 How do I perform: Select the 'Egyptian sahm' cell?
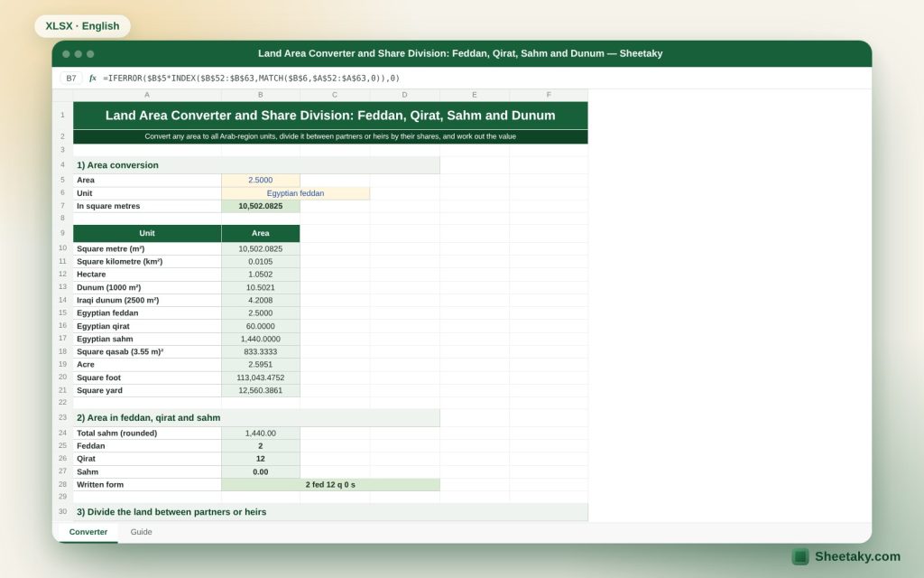click(x=147, y=339)
